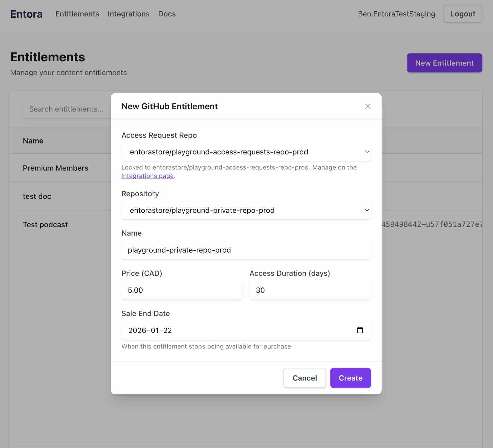Switch to the Integrations section
The width and height of the screenshot is (493, 448).
click(x=128, y=14)
